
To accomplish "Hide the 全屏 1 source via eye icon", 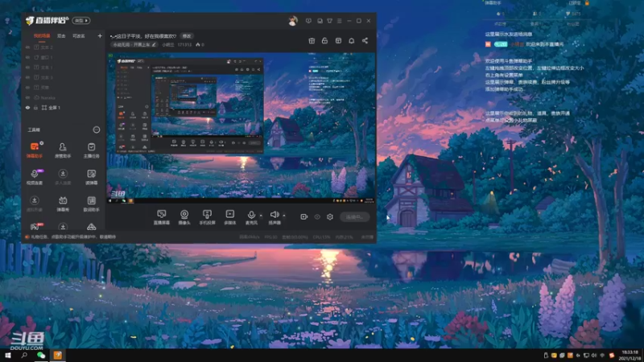I will tap(27, 108).
